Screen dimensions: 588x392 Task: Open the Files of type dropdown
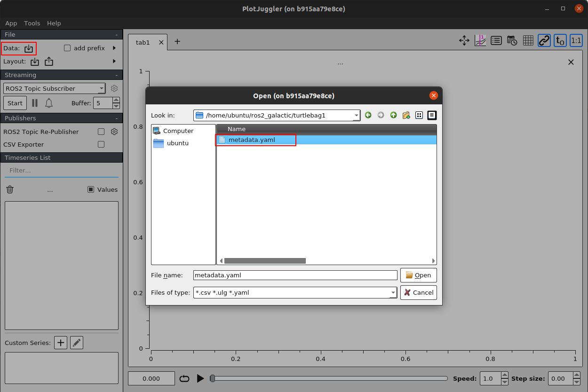(x=392, y=292)
